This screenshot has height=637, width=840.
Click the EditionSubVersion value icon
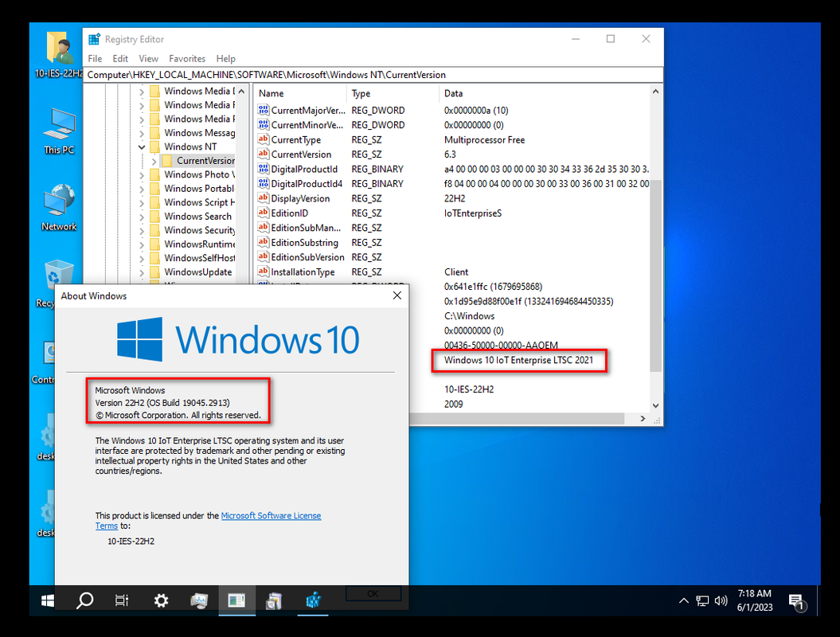click(x=263, y=257)
